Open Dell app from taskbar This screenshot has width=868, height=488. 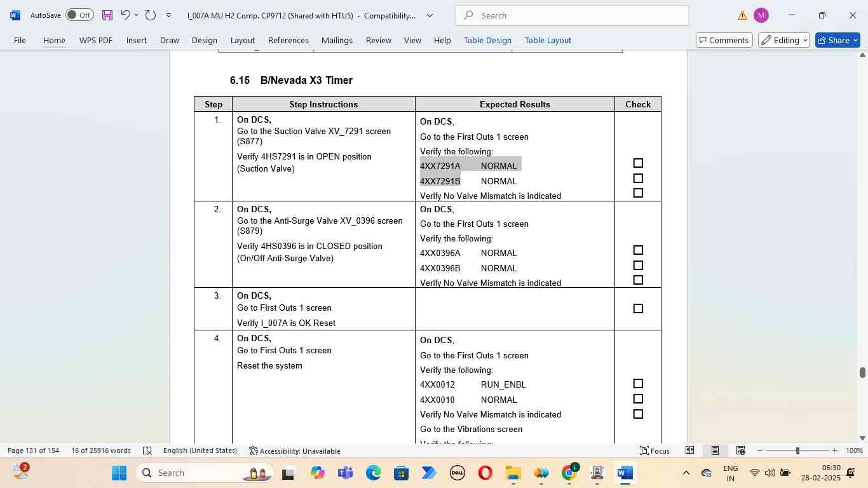pos(457,473)
